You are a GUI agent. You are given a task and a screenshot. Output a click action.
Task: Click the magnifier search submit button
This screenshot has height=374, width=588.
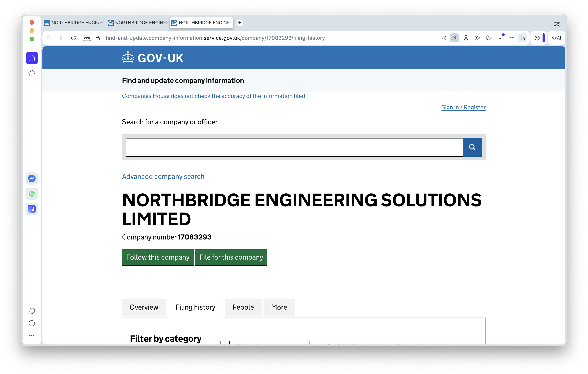(472, 147)
